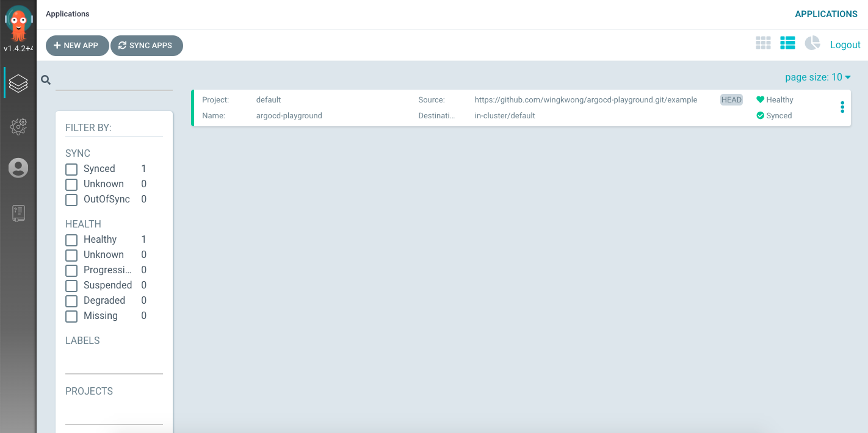Click the HEAD revision badge

(731, 99)
